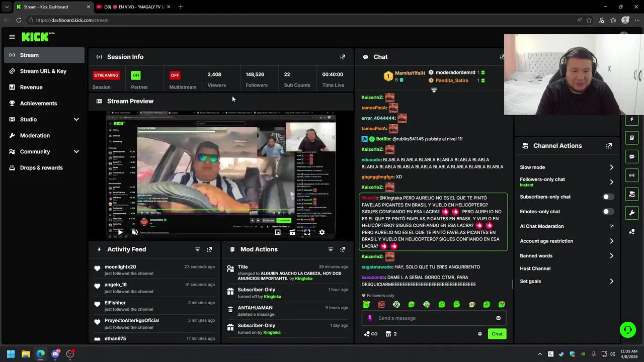Open the Achievements page
This screenshot has width=644, height=362.
tap(44, 103)
